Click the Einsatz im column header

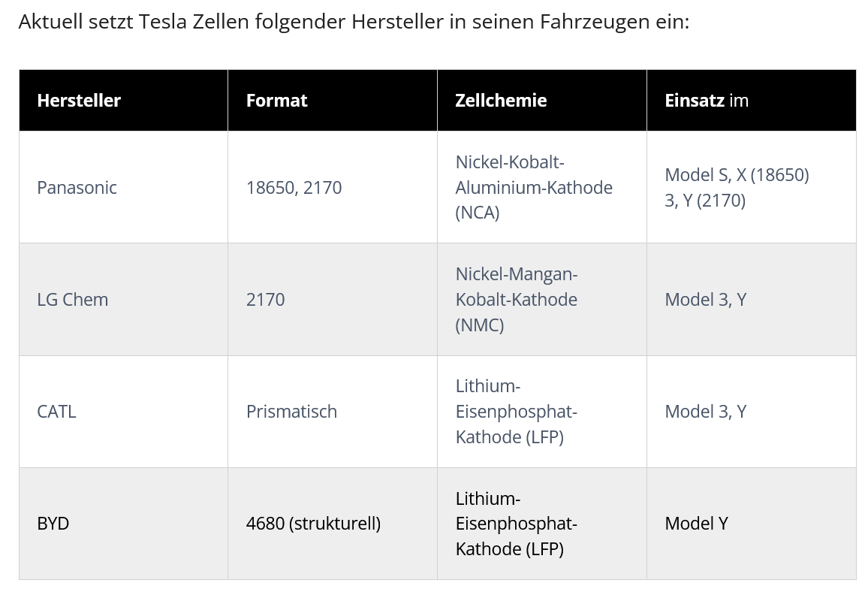(706, 100)
